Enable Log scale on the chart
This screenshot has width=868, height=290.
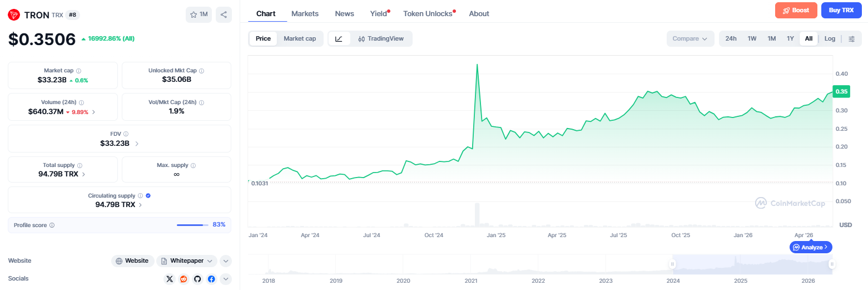point(830,38)
